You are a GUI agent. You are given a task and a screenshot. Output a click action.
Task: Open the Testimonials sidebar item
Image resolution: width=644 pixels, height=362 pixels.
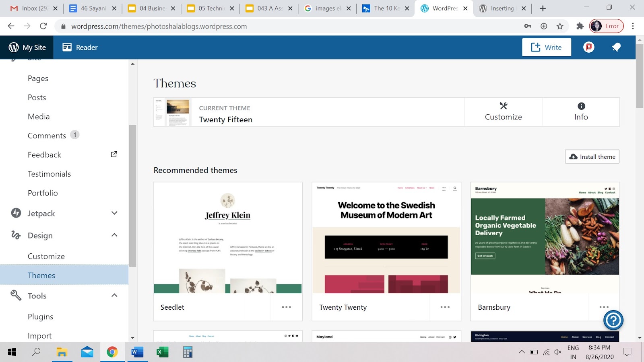point(49,174)
